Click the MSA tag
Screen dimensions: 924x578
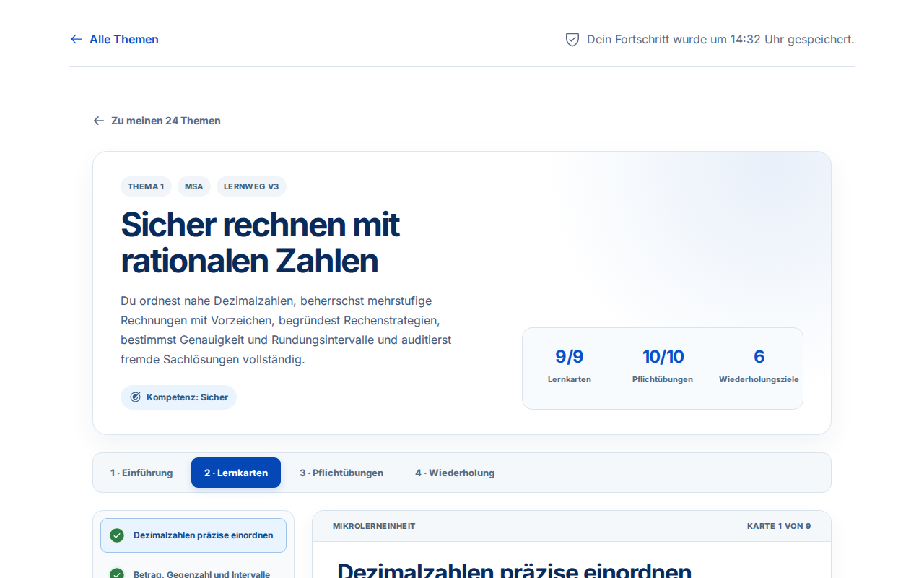(x=194, y=186)
